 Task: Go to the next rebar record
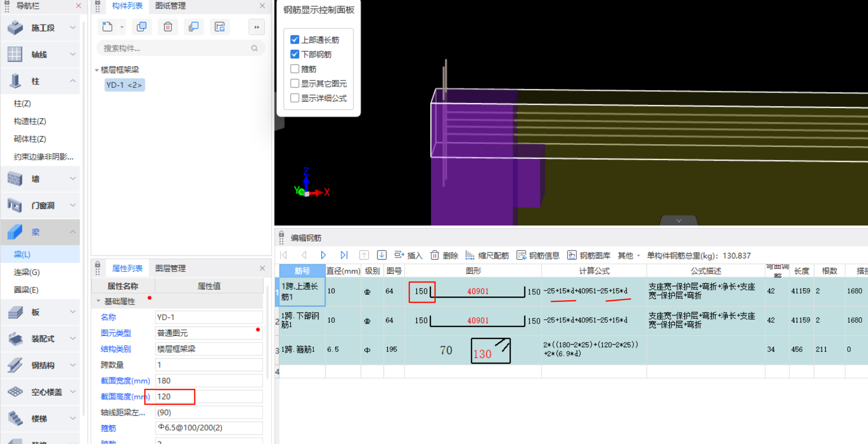coord(324,255)
